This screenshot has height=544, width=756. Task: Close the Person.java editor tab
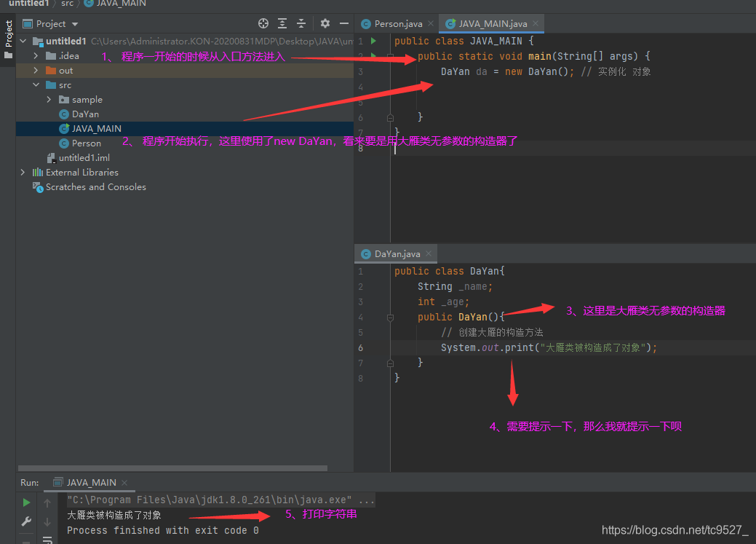tap(431, 23)
